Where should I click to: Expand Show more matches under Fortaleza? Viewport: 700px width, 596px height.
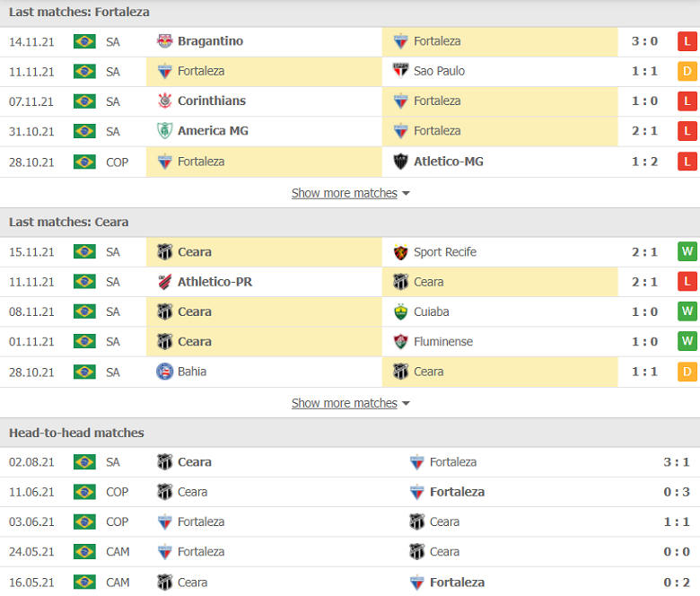click(350, 193)
